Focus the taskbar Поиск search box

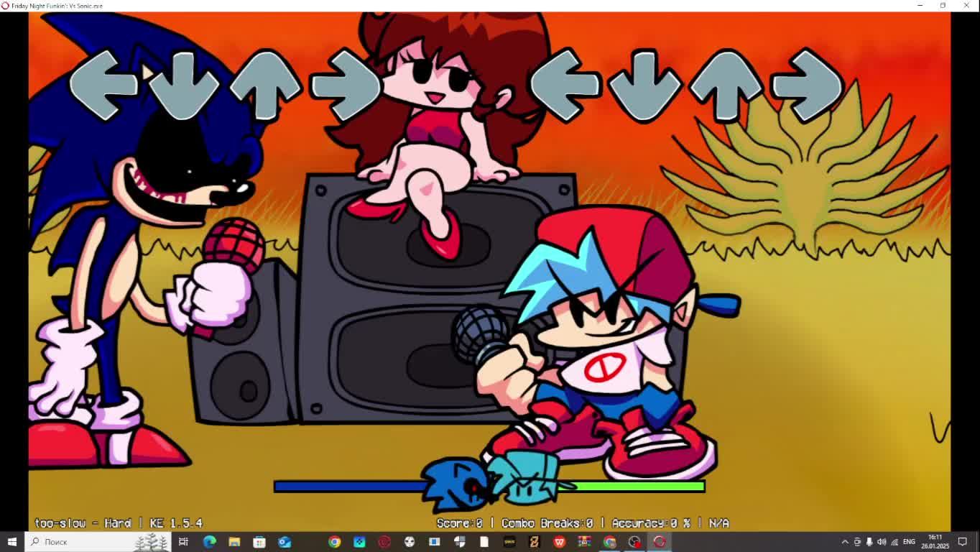click(98, 542)
